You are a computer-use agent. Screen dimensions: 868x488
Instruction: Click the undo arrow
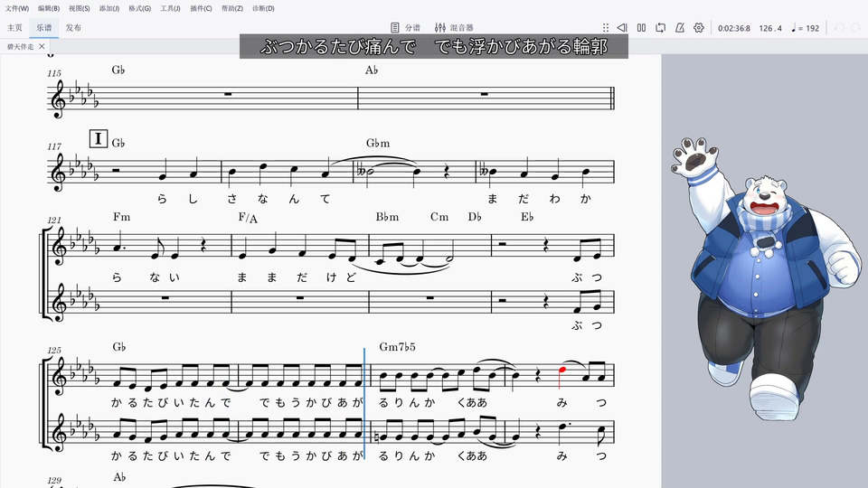(x=839, y=28)
